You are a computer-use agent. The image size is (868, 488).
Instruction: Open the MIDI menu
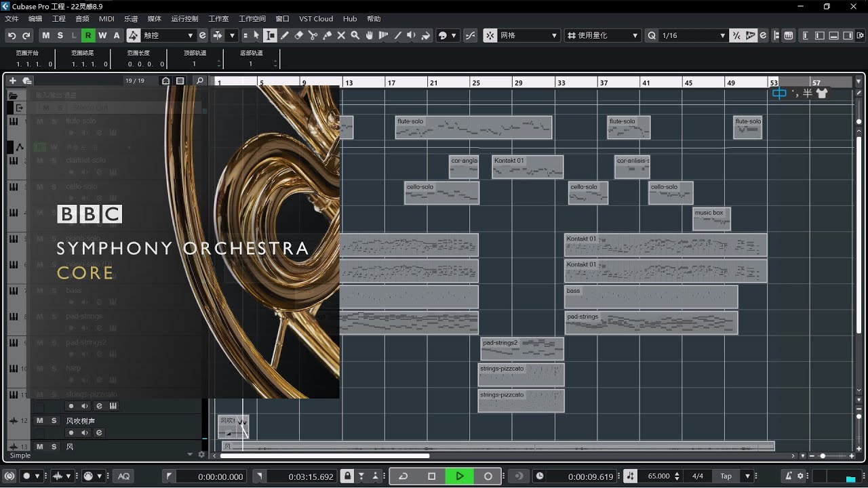click(x=106, y=19)
